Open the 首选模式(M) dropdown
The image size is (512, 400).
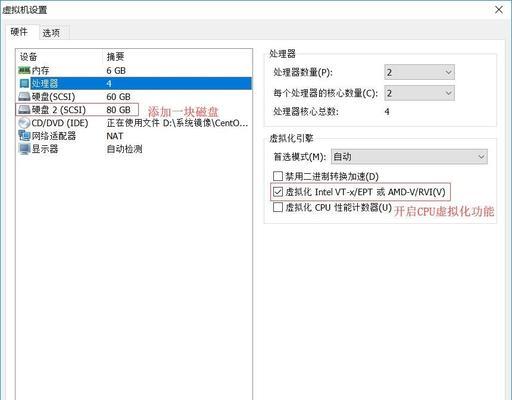(409, 157)
